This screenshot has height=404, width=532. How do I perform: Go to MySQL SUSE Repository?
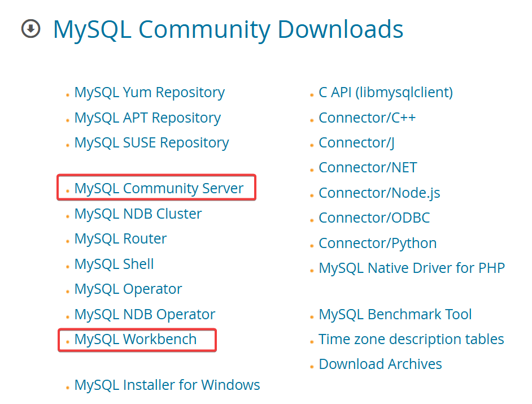tap(151, 143)
